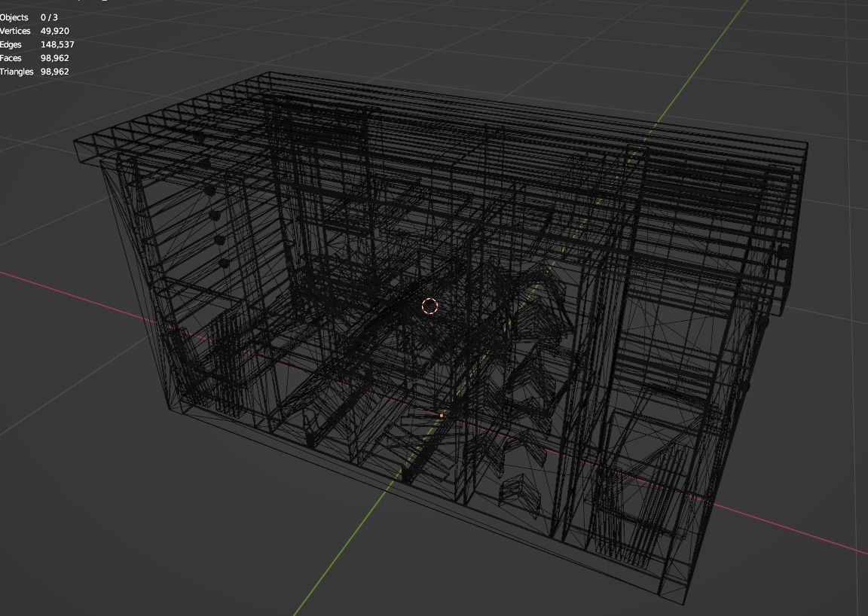This screenshot has height=616, width=868.
Task: Click the 3D cursor in the viewport
Action: point(430,306)
